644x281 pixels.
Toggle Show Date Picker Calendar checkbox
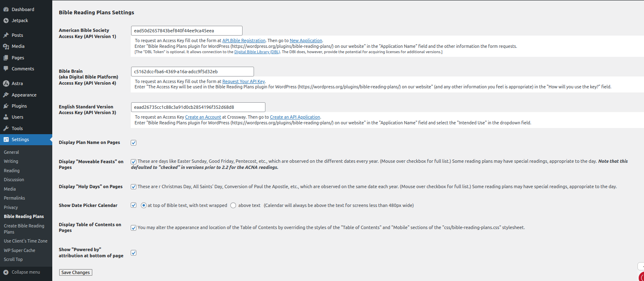click(x=134, y=205)
